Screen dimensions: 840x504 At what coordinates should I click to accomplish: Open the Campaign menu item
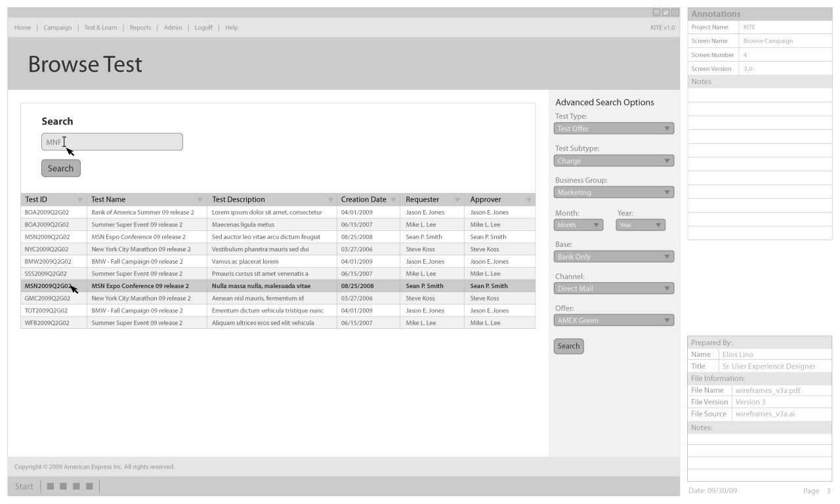coord(58,28)
